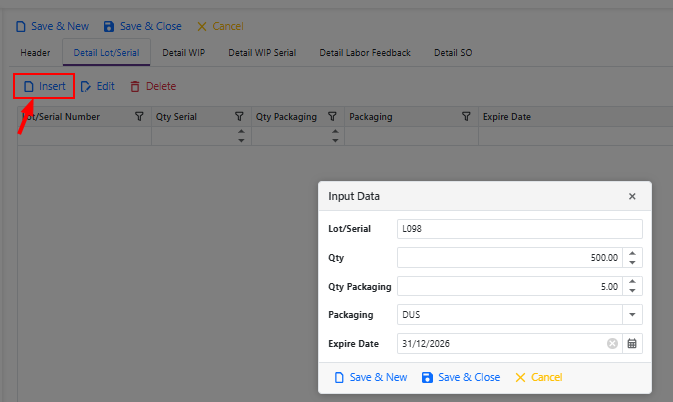This screenshot has width=673, height=402.
Task: Click dialog Save & New button
Action: coord(371,377)
